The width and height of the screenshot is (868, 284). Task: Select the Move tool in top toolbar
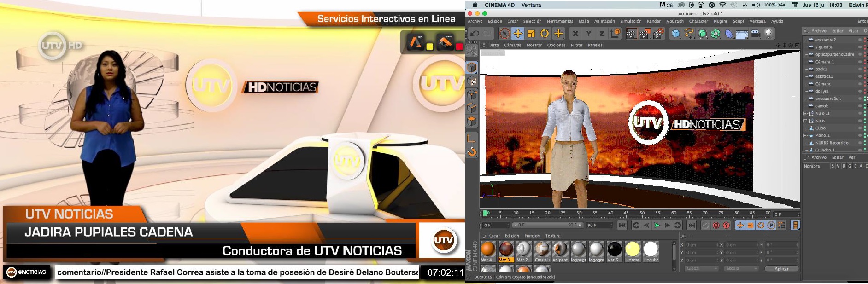[x=518, y=33]
